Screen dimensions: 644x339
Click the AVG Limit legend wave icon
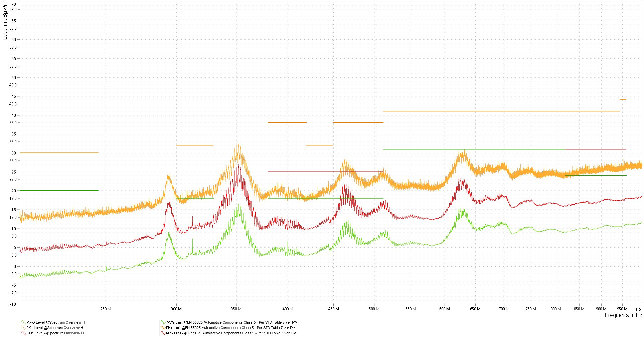point(163,322)
